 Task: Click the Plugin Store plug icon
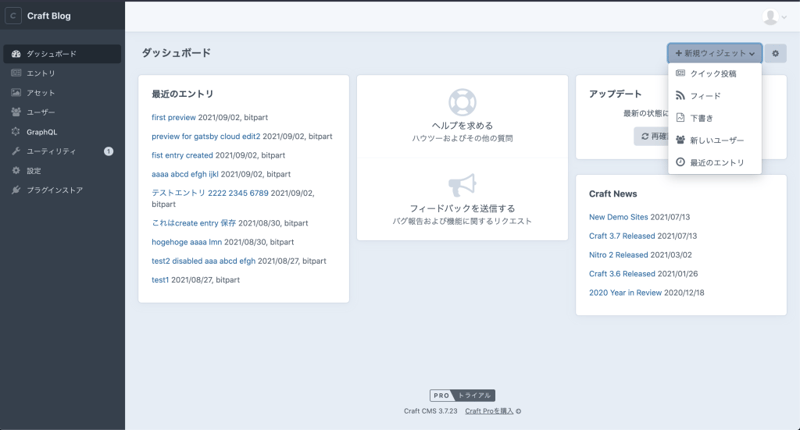(16, 190)
